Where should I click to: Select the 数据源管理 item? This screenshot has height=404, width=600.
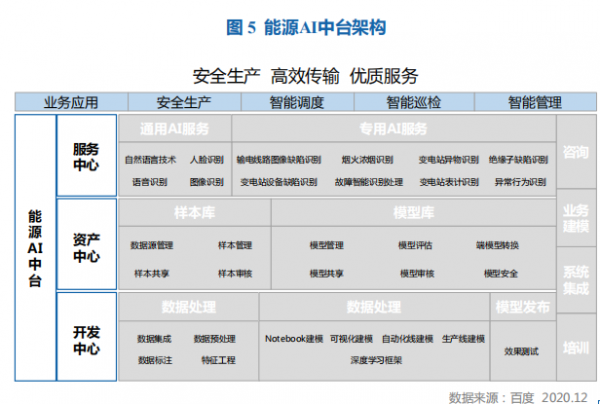pos(152,245)
